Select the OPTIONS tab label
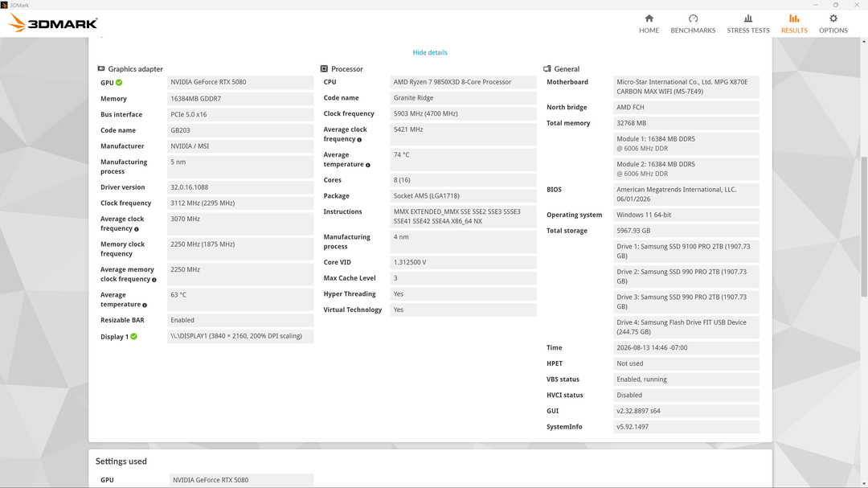Viewport: 868px width, 488px height. (833, 31)
